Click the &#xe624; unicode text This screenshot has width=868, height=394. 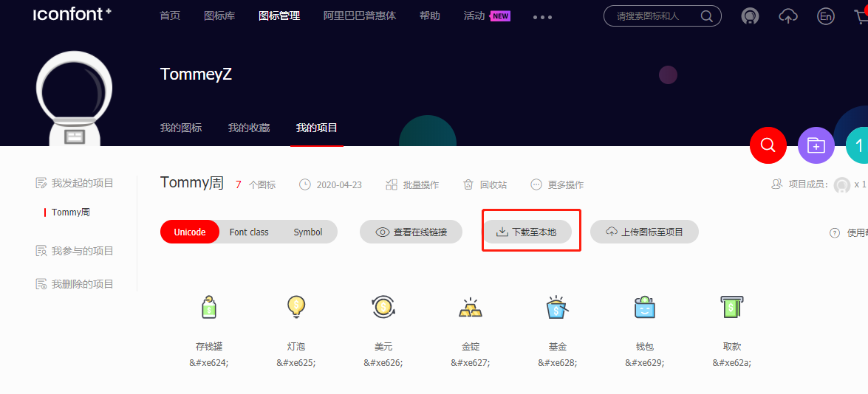209,363
